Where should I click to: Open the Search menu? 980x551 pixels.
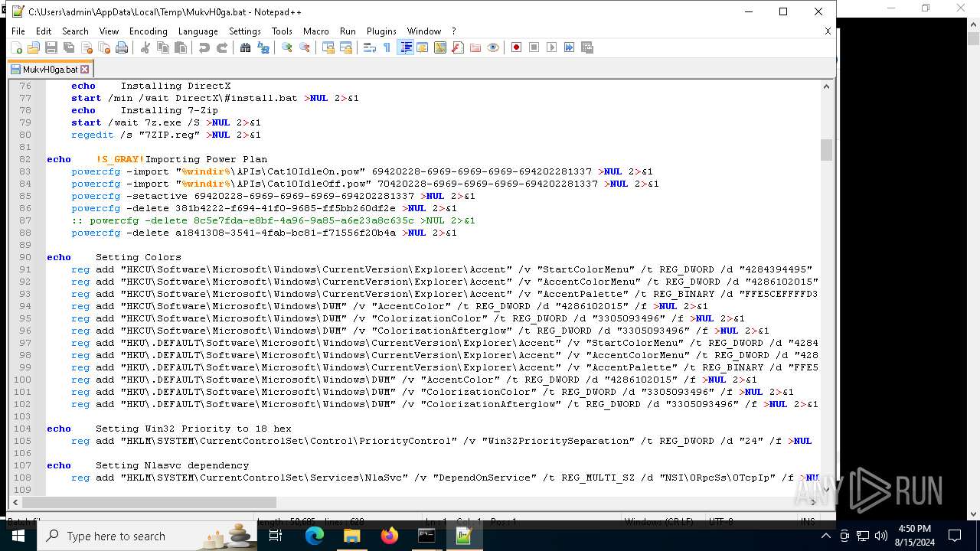(75, 31)
